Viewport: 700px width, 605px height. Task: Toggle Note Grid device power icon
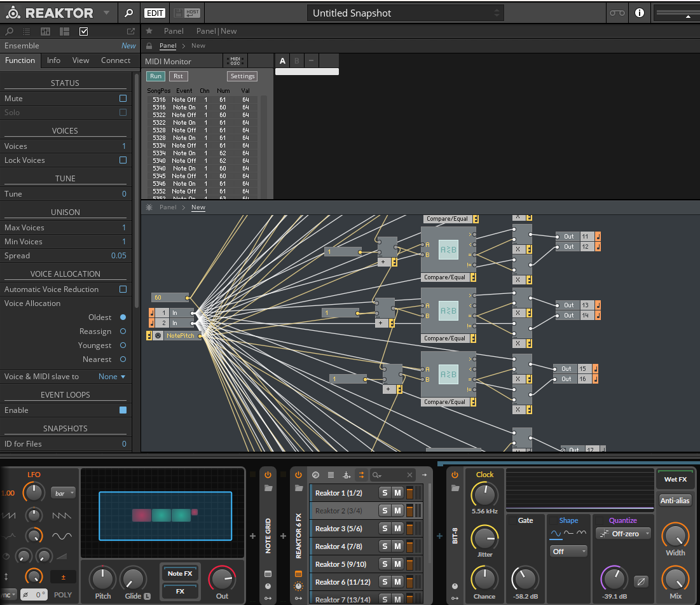[268, 475]
